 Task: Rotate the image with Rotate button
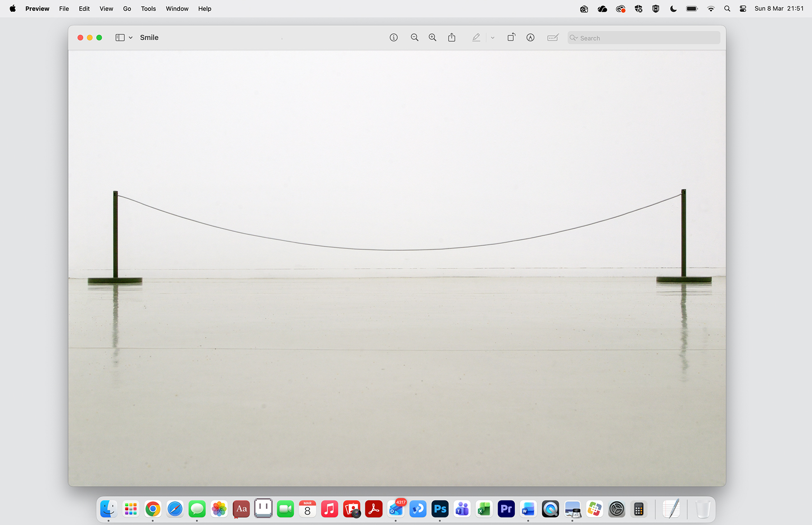511,37
